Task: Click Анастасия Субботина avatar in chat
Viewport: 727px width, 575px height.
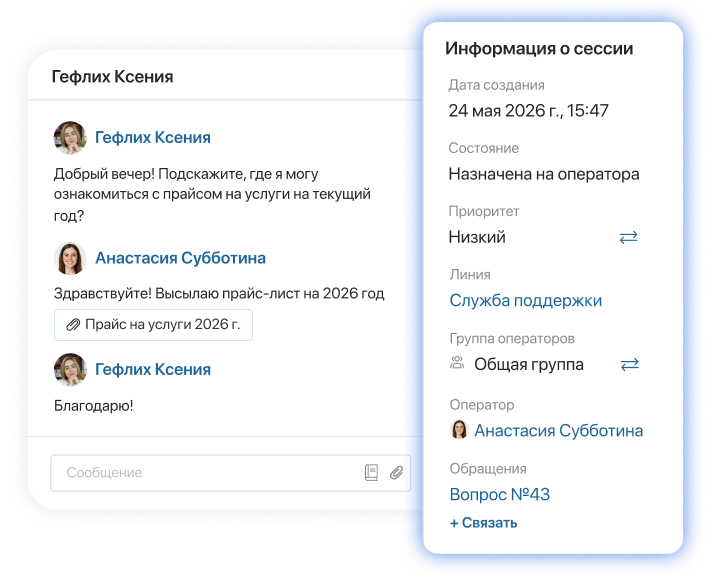Action: coord(70,258)
